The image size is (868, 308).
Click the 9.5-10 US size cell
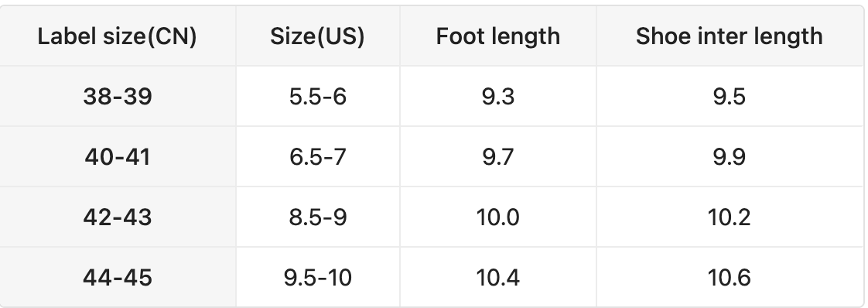[318, 277]
